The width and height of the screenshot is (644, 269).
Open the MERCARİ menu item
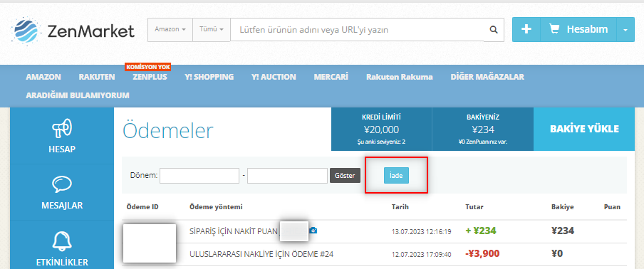tap(331, 77)
